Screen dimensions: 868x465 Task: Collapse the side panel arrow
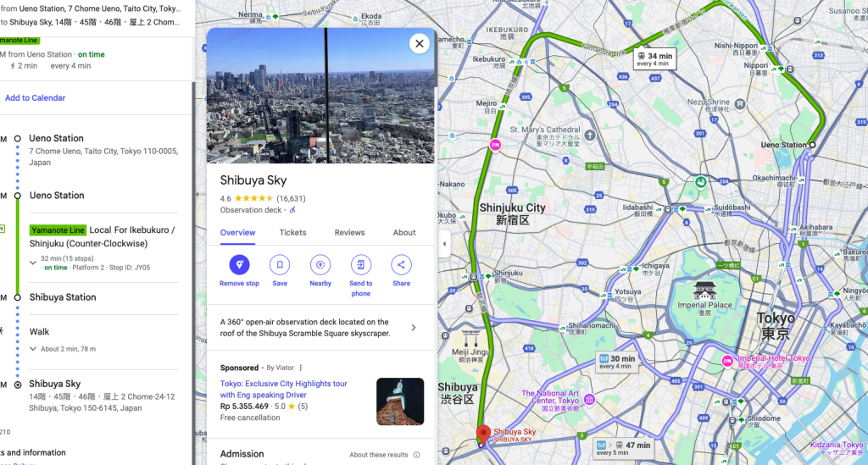tap(444, 244)
